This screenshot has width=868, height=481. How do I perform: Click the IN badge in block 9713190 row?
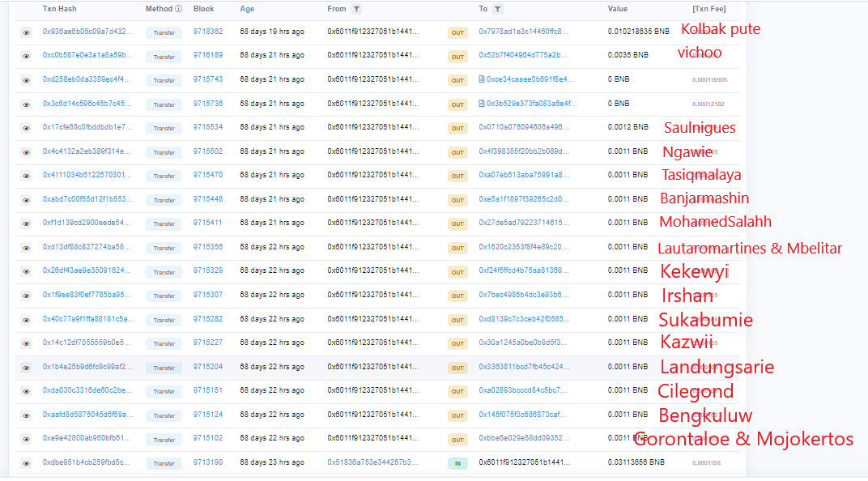tap(457, 463)
